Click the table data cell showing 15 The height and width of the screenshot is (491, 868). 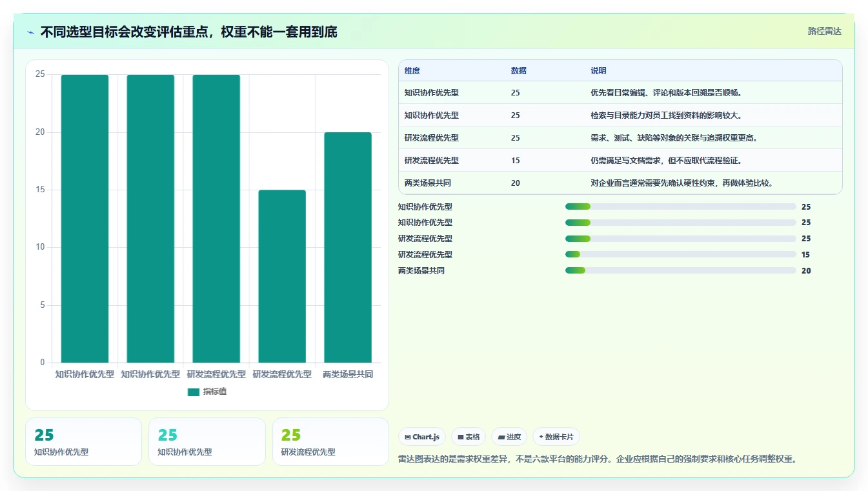pyautogui.click(x=516, y=161)
